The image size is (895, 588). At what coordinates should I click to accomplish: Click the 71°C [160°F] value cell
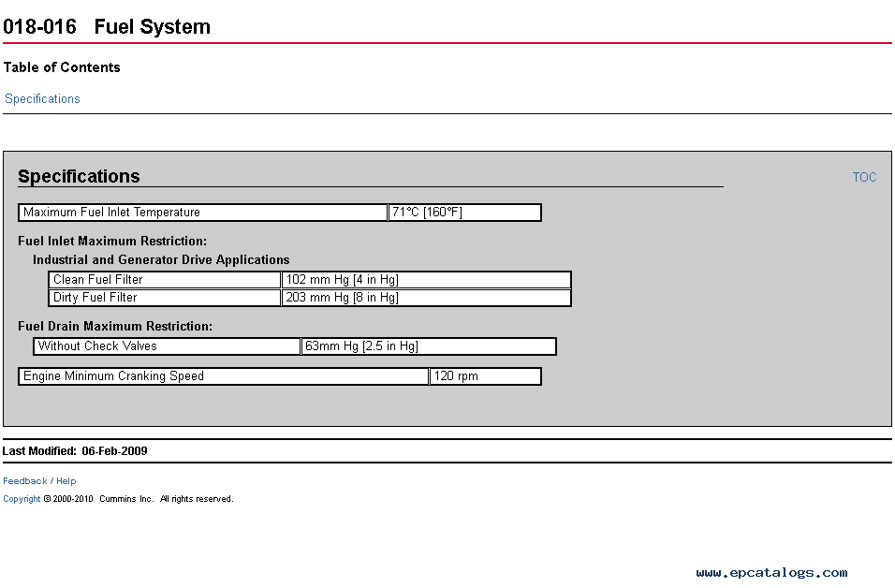click(x=464, y=213)
